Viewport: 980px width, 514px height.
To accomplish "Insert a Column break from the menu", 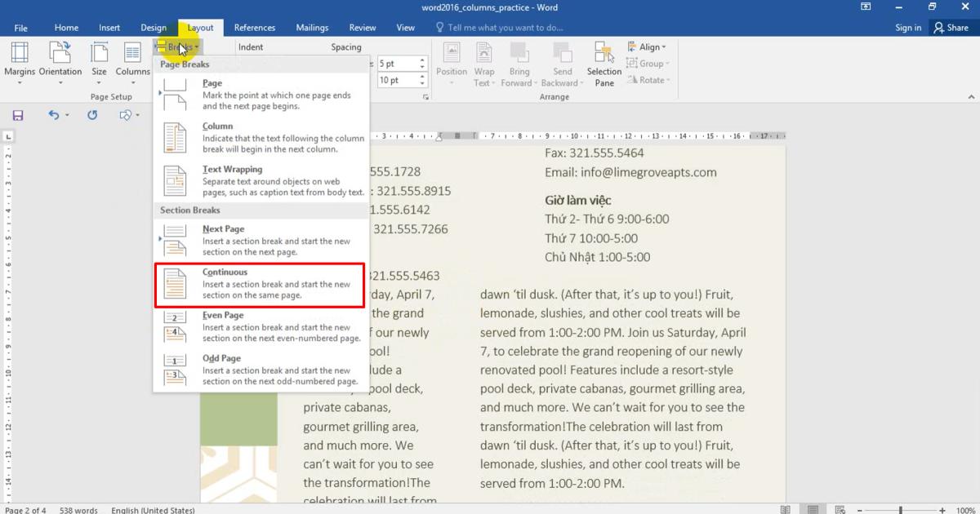I will coord(260,138).
